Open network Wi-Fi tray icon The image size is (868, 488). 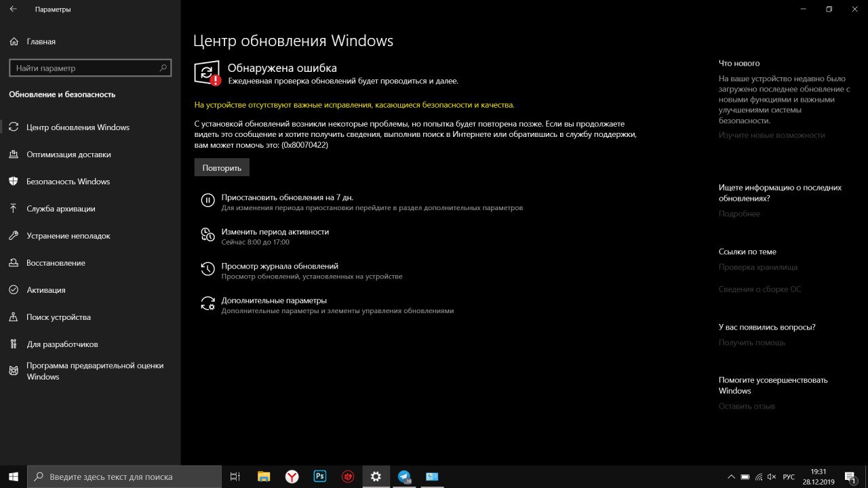[759, 477]
